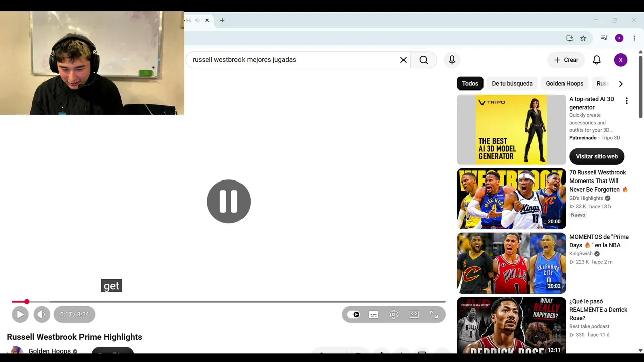Close the current browser tab
Viewport: 644px width, 362px height.
coord(207,20)
